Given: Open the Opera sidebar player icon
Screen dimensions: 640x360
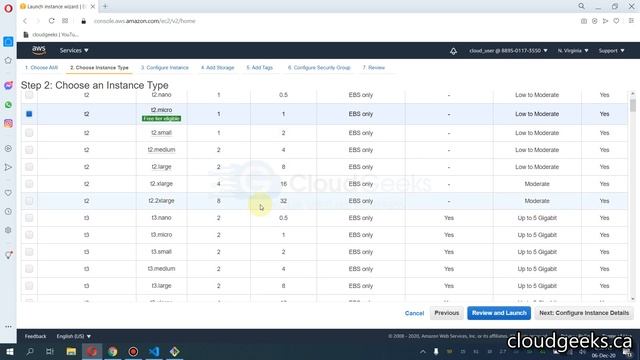Looking at the screenshot, I should click(x=8, y=149).
